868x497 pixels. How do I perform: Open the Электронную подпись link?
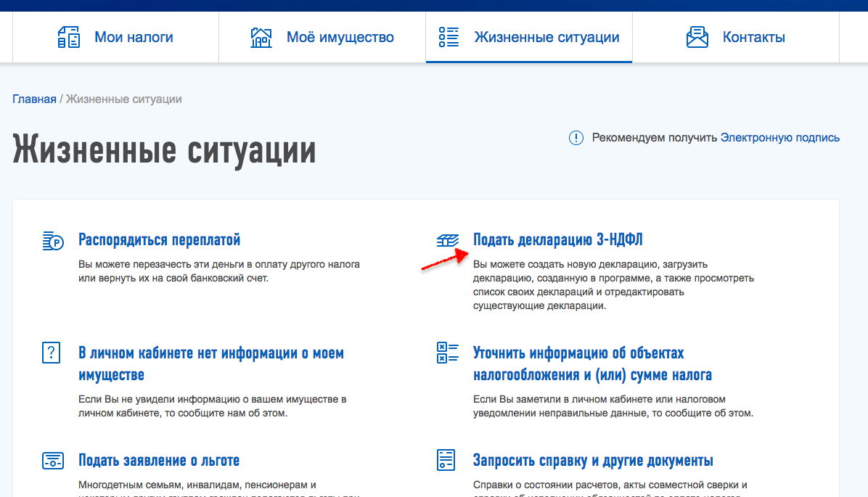click(x=779, y=138)
